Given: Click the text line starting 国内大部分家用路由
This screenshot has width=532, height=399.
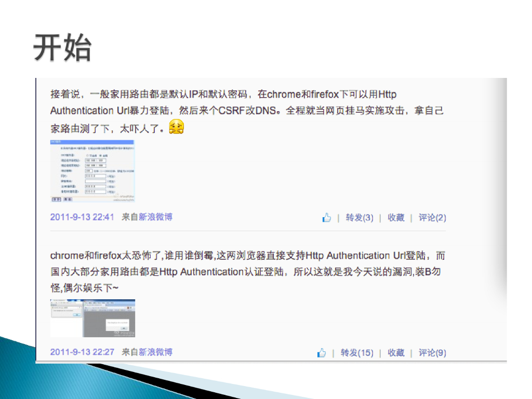Looking at the screenshot, I should pos(245,272).
